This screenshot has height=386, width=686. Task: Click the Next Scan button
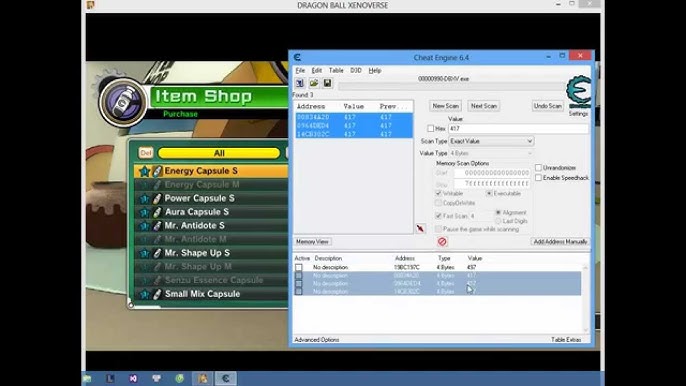click(484, 106)
